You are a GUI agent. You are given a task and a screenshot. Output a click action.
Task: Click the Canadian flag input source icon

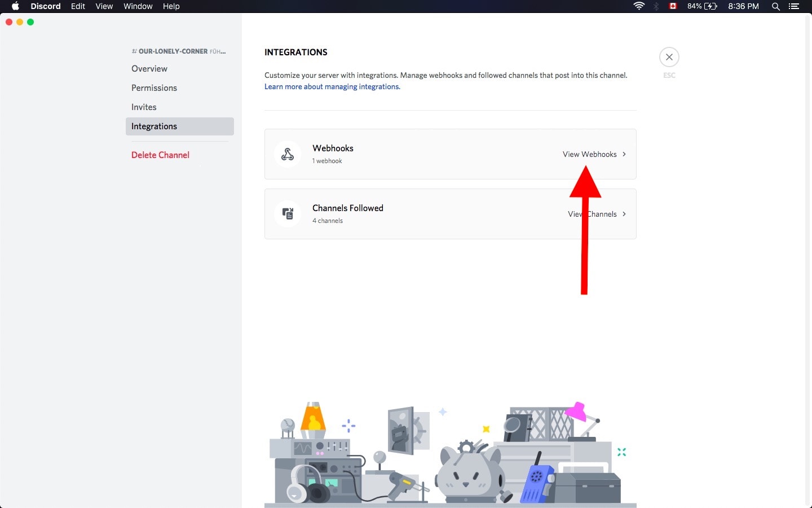673,6
